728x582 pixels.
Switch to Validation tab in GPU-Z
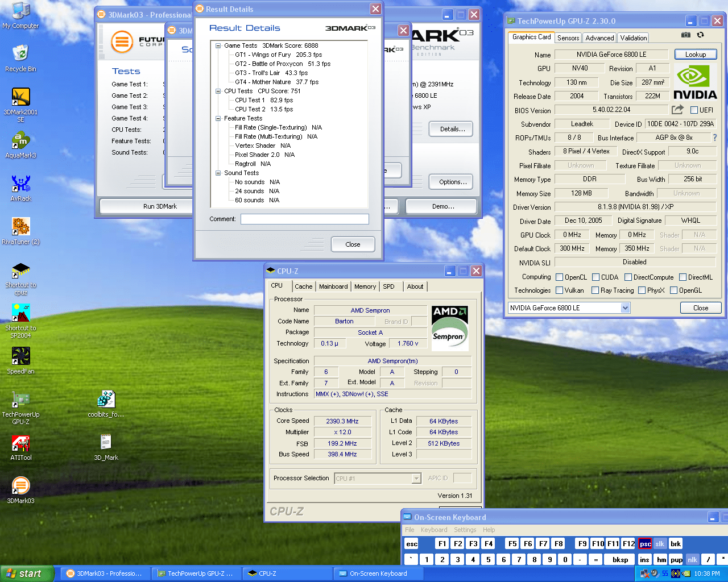tap(634, 38)
